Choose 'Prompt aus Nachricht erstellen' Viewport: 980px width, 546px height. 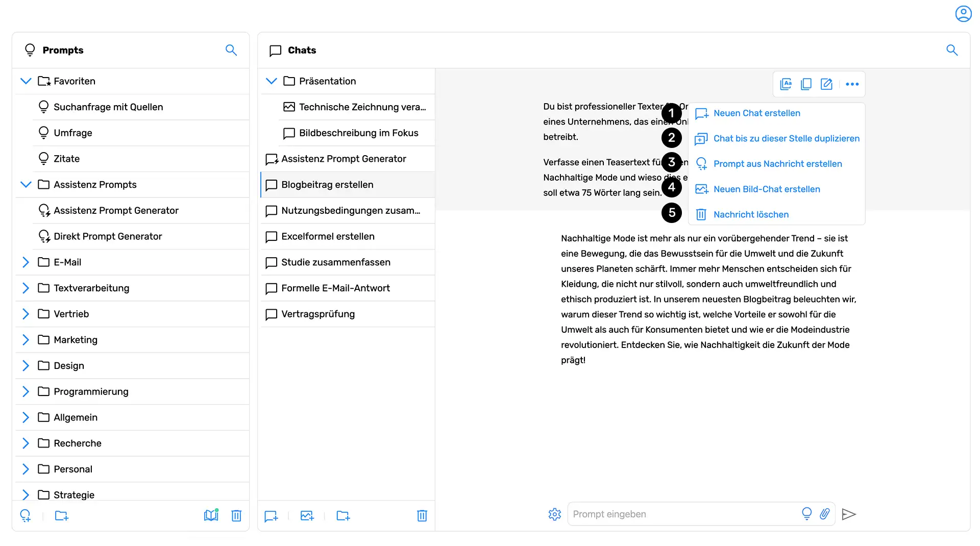pos(776,164)
